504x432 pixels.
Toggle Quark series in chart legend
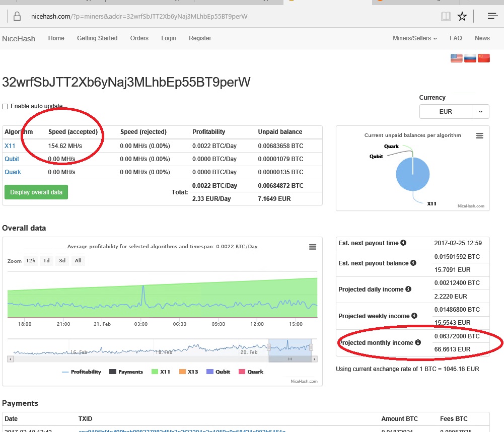[x=251, y=372]
